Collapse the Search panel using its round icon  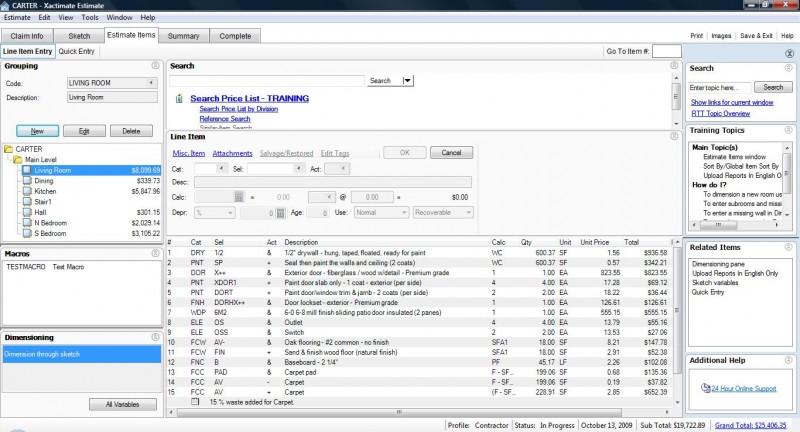(674, 65)
